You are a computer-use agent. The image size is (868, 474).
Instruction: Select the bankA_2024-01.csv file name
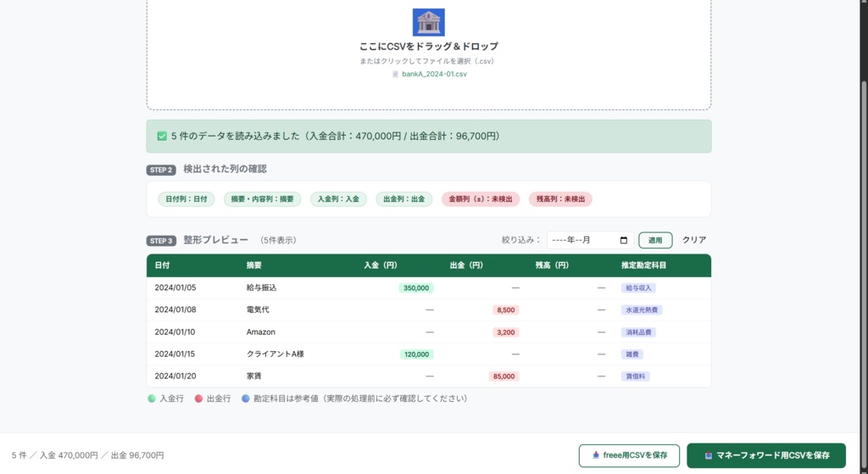(434, 75)
